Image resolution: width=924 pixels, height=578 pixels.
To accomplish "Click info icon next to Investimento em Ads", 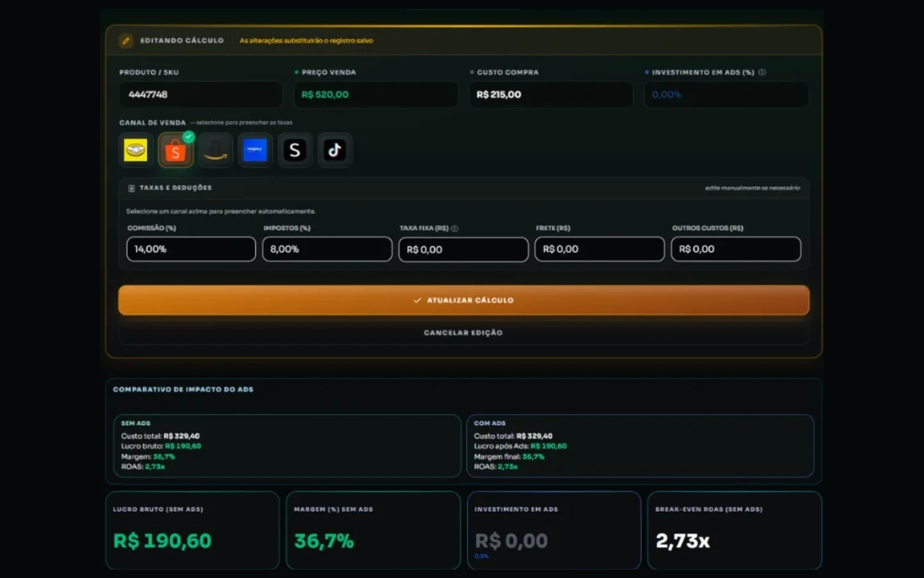I will pyautogui.click(x=762, y=72).
